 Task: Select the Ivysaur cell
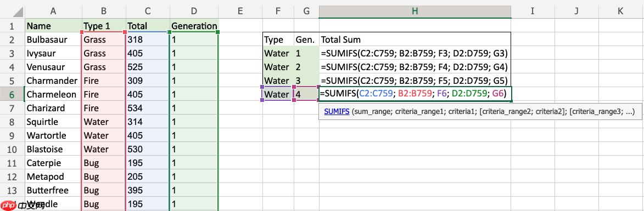click(53, 53)
